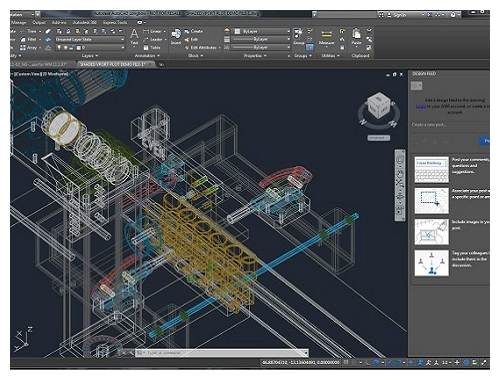This screenshot has width=500, height=380.
Task: Click the annotation scale 1:1 control
Action: (446, 362)
